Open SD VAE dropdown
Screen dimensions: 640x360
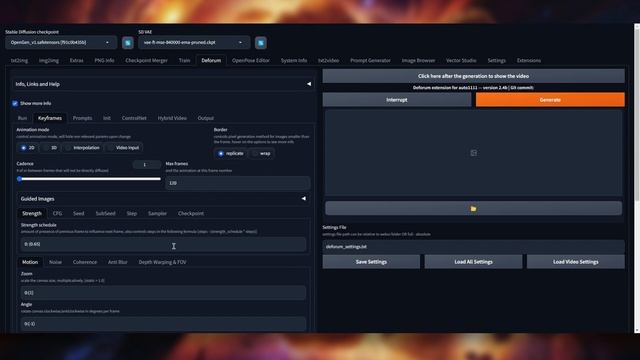pos(194,42)
